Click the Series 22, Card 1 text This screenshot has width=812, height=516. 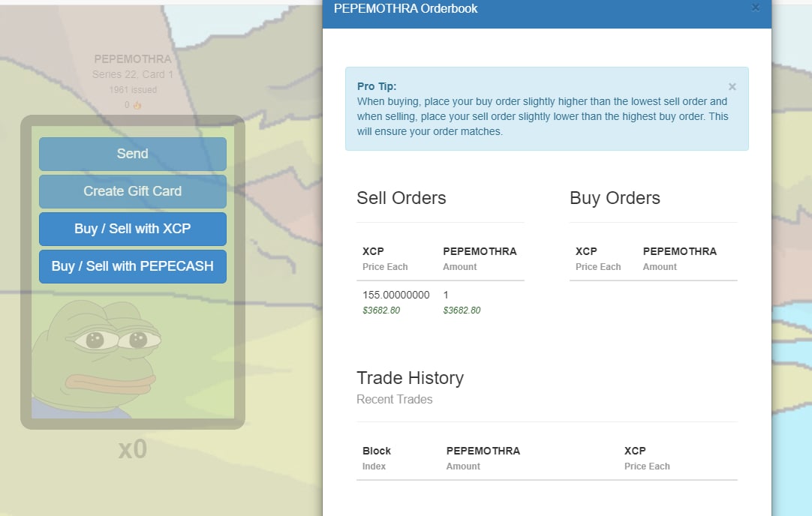[133, 74]
